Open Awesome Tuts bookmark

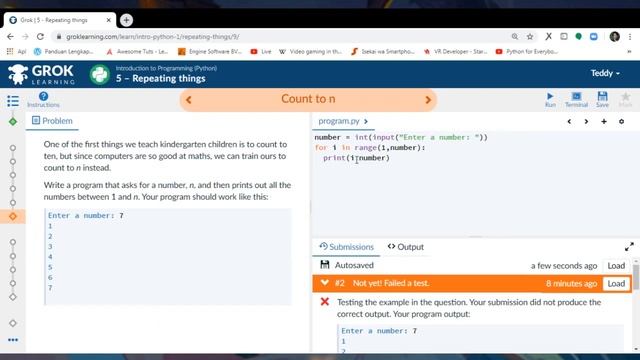point(137,51)
